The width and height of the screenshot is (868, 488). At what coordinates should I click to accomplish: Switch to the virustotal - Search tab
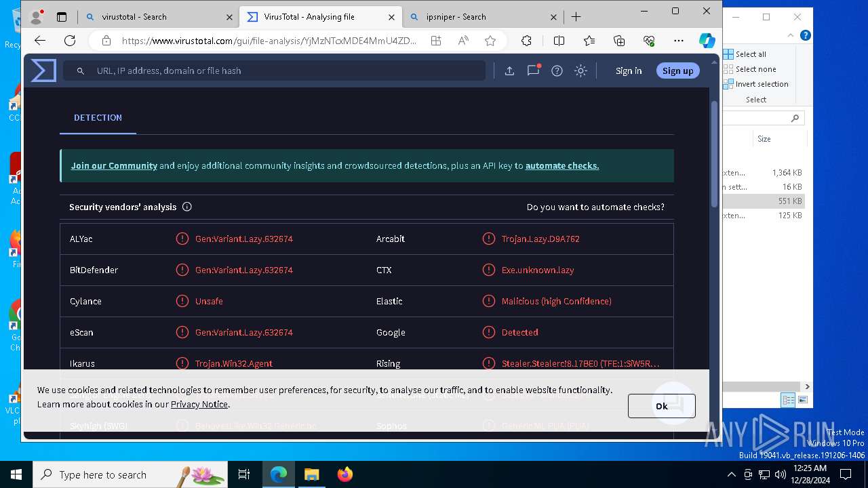(x=160, y=17)
